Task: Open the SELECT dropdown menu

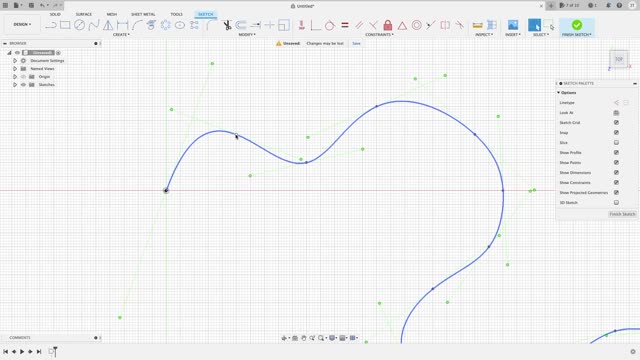Action: 541,35
